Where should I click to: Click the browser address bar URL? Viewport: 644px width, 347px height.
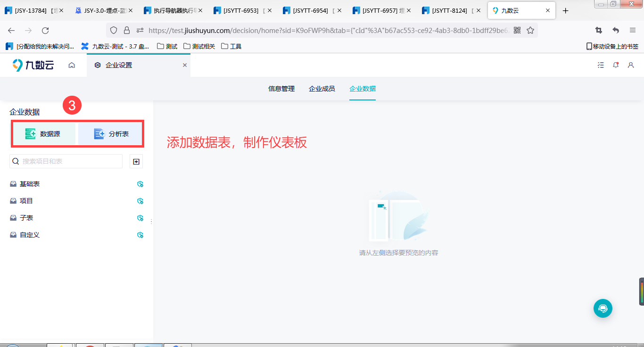(328, 30)
